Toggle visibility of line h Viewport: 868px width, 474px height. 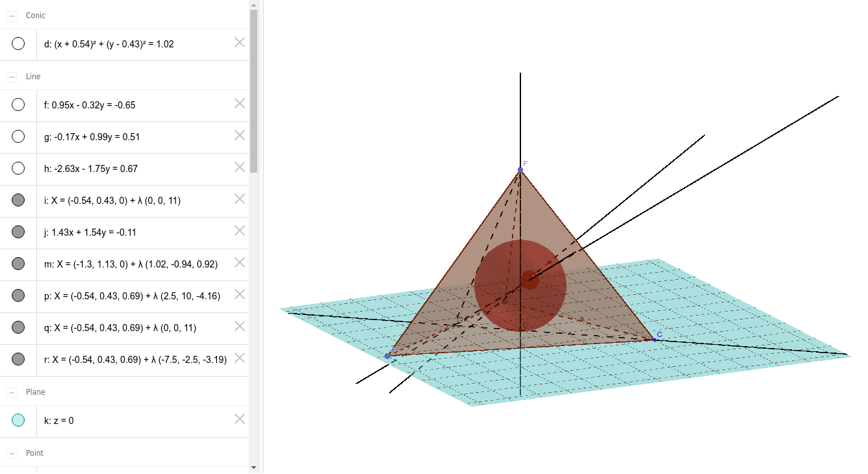(x=18, y=168)
